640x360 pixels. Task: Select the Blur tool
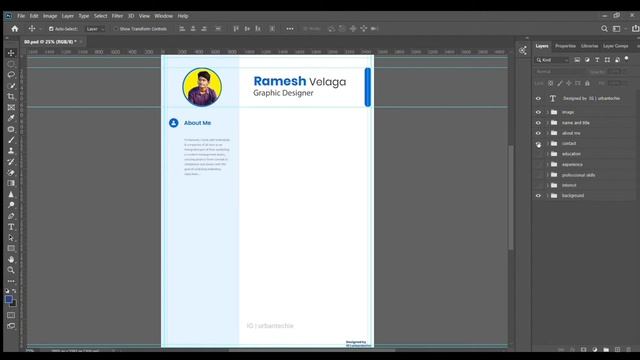click(11, 194)
